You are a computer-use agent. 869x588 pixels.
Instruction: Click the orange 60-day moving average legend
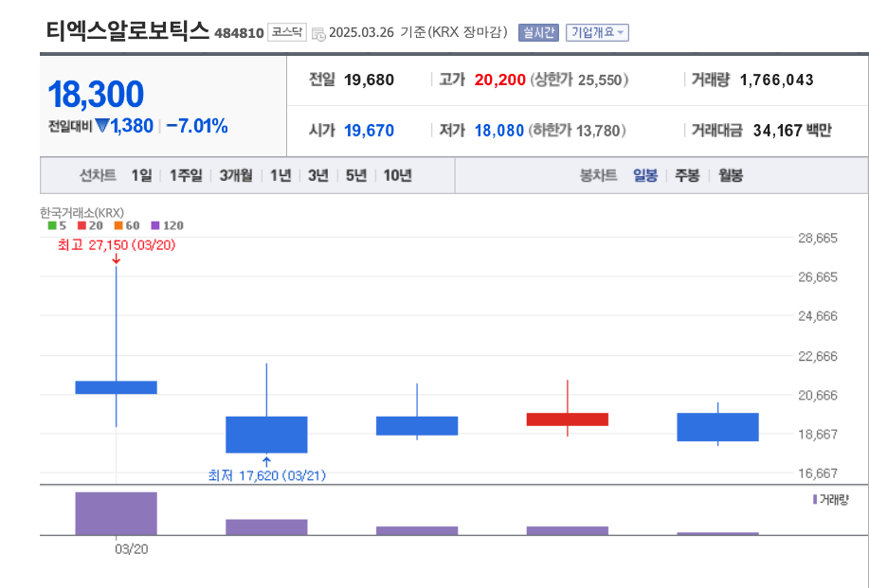pyautogui.click(x=127, y=225)
